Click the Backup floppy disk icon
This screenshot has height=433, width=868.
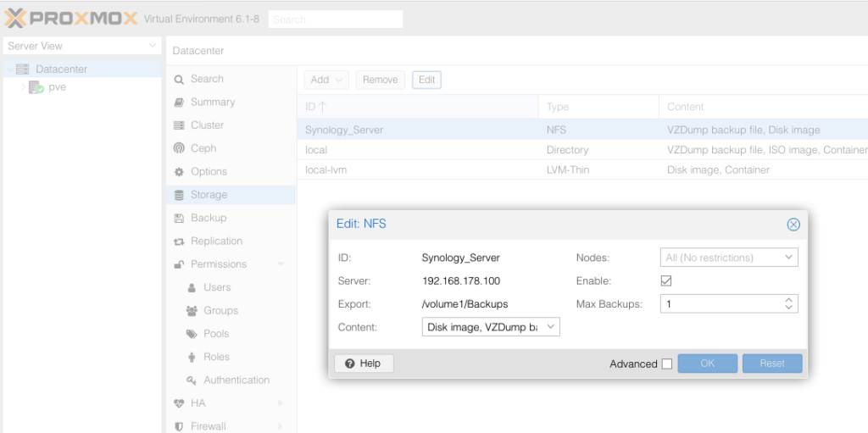point(179,218)
